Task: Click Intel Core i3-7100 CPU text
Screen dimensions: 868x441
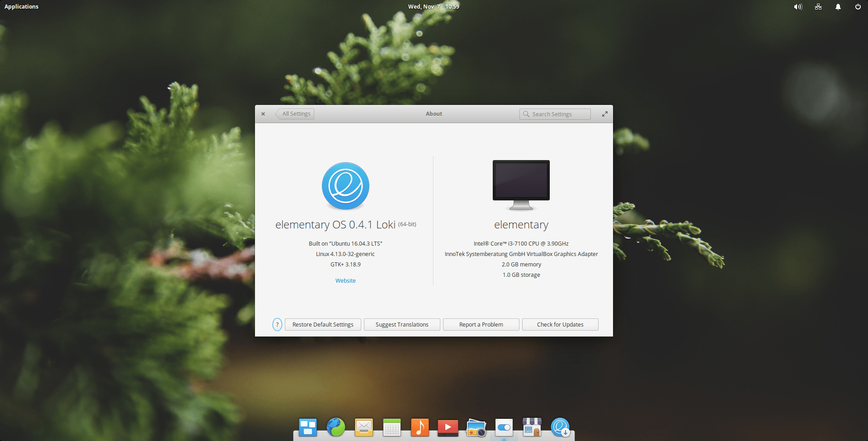Action: tap(521, 243)
